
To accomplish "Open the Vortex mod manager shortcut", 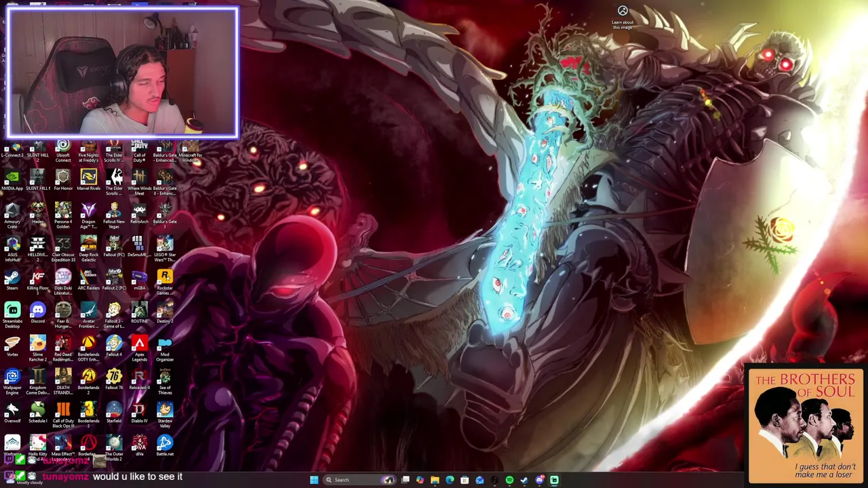I will pyautogui.click(x=12, y=346).
